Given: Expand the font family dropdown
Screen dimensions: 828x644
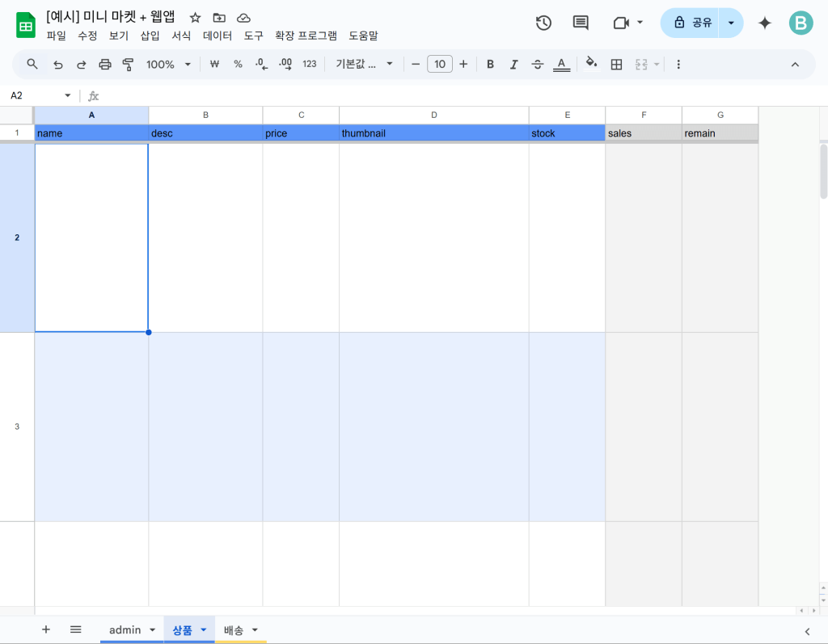Looking at the screenshot, I should pos(365,65).
